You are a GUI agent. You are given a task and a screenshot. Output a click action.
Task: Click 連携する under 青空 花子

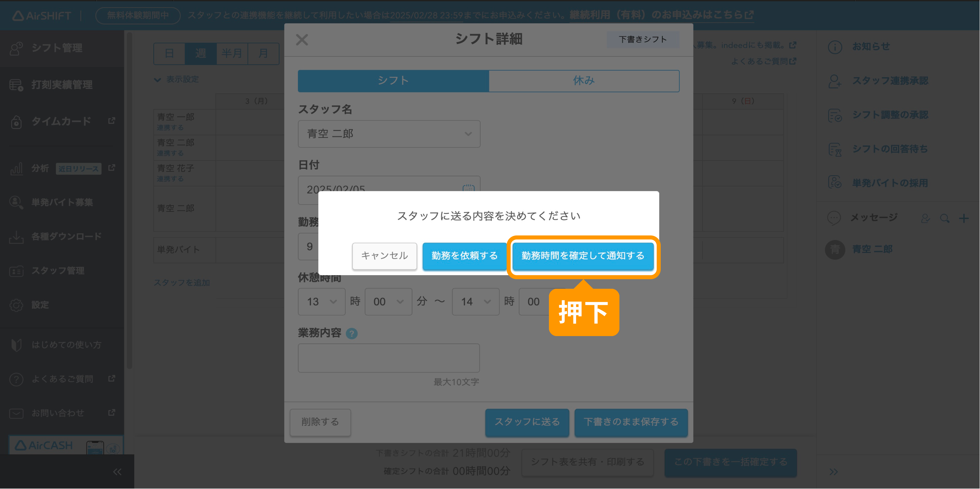[170, 179]
